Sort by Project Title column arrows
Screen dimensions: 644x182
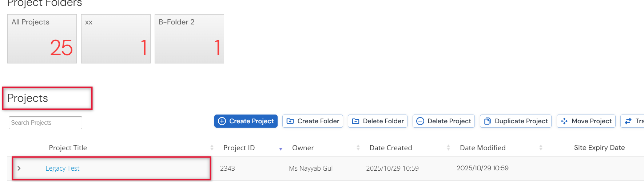pos(212,148)
